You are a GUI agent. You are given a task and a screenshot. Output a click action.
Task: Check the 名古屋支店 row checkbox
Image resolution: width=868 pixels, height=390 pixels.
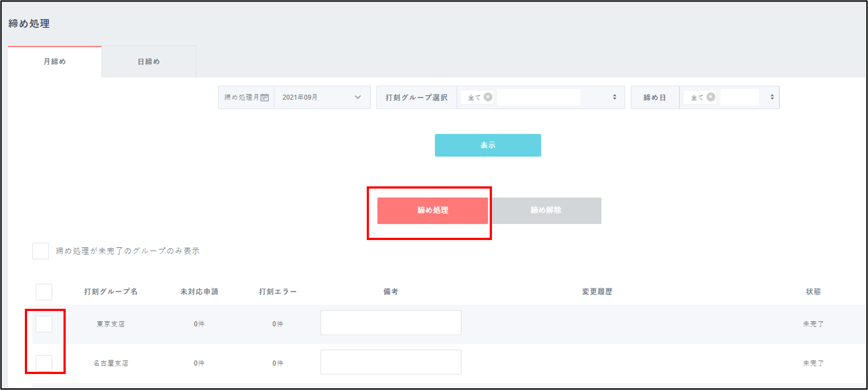(44, 363)
